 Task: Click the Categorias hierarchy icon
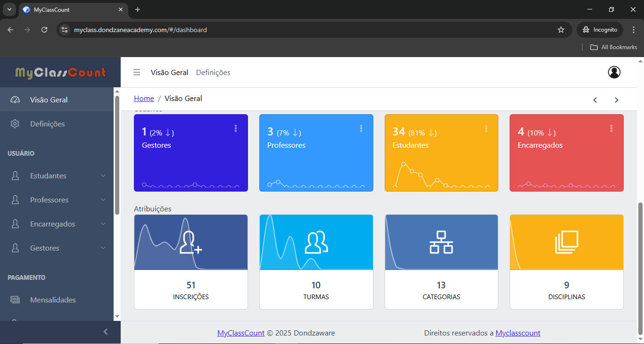tap(441, 243)
